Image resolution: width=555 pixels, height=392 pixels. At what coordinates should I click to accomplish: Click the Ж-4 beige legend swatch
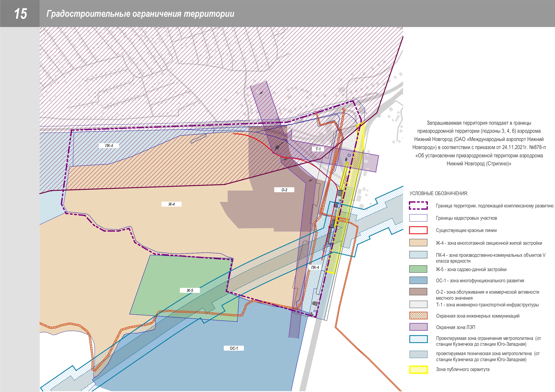pyautogui.click(x=418, y=242)
